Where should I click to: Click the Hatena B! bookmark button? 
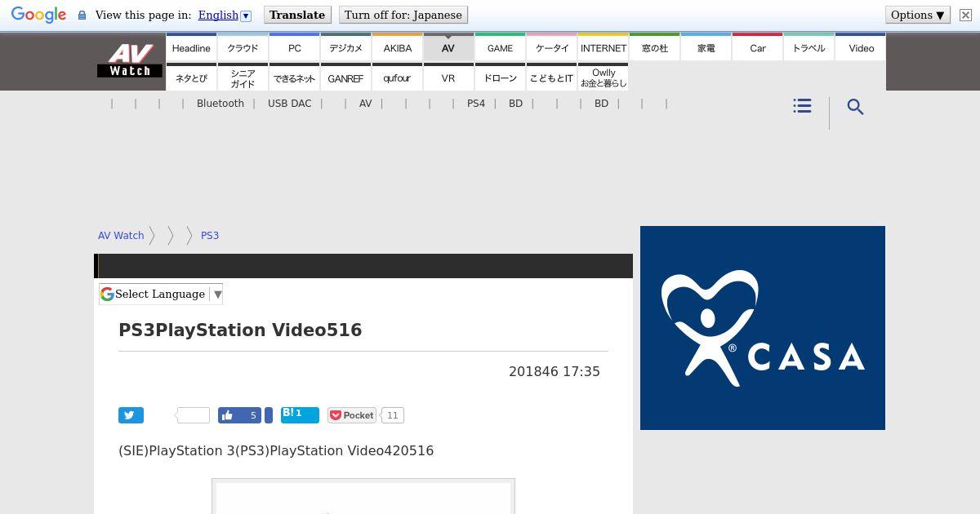coord(300,414)
